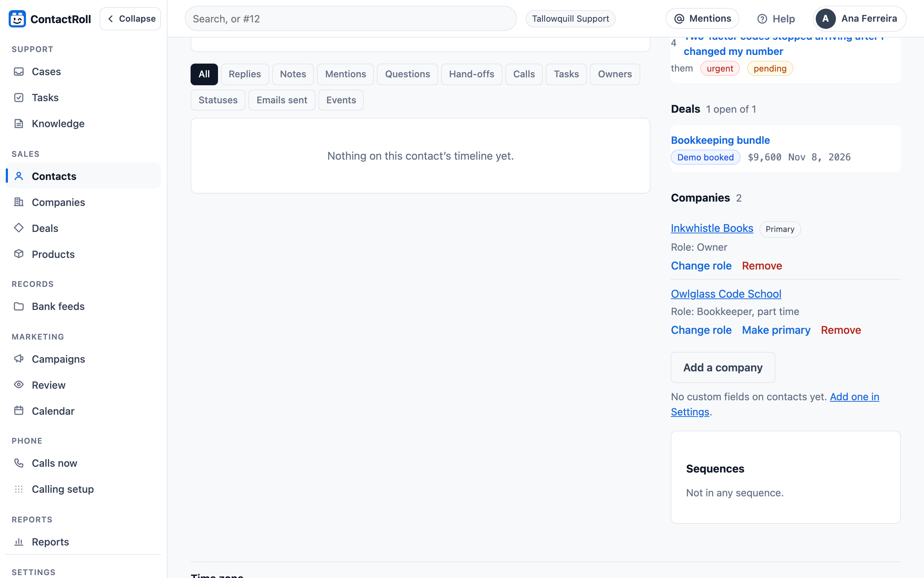Click the Demo booked stage badge

tap(705, 157)
